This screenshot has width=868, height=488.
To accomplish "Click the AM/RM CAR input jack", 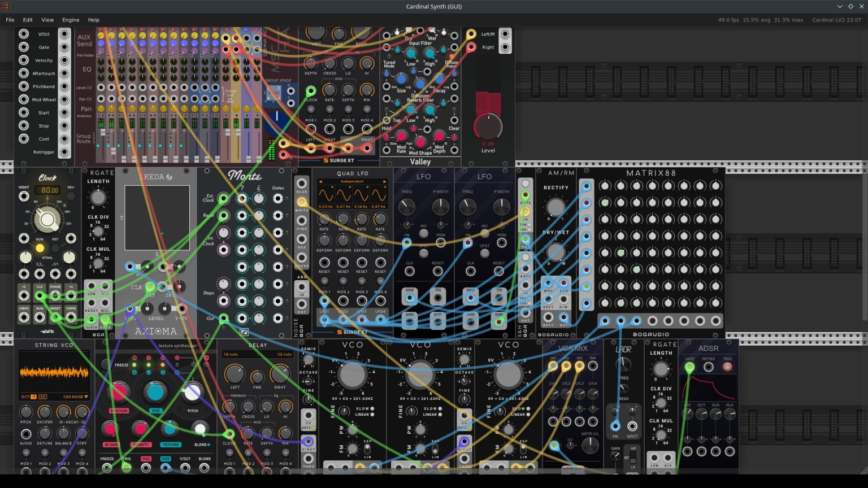I will pos(563,282).
